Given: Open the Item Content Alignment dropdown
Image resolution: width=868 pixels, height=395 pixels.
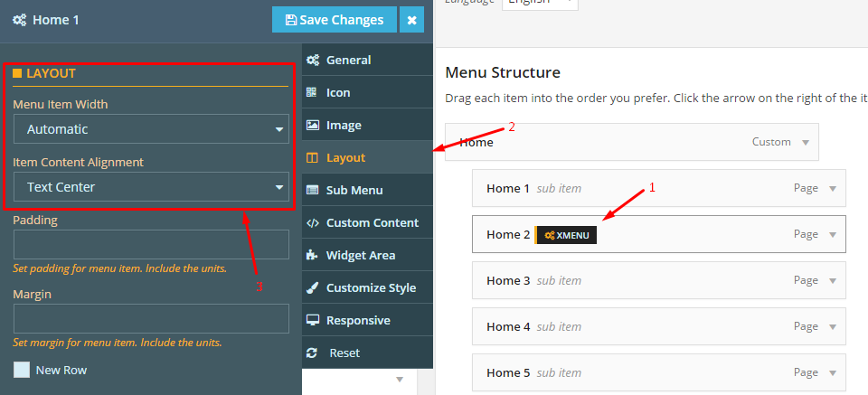Looking at the screenshot, I should coord(151,187).
